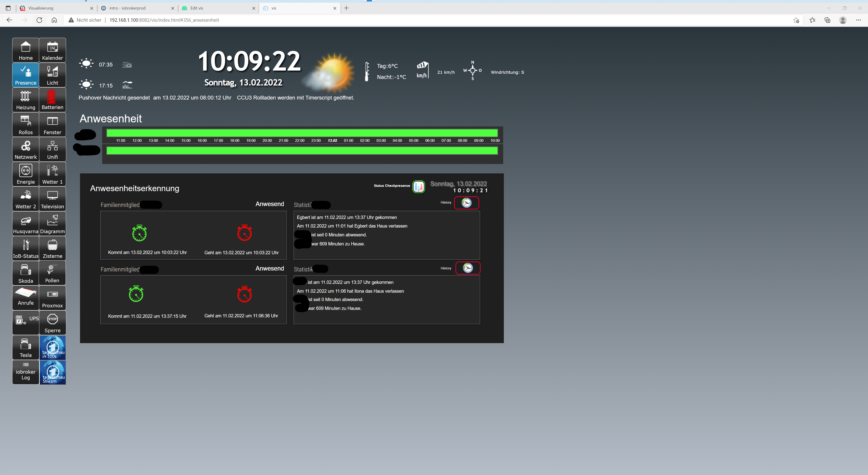Image resolution: width=868 pixels, height=475 pixels.
Task: Click the second History clock button
Action: click(468, 268)
